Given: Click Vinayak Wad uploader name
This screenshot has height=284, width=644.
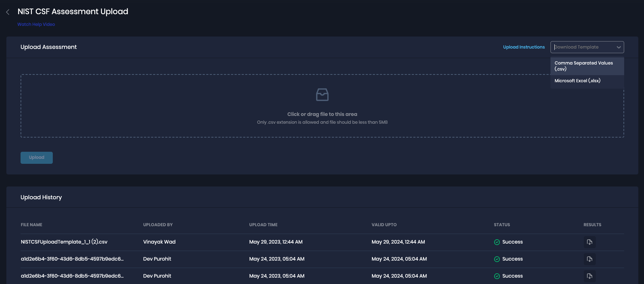Looking at the screenshot, I should coord(159,242).
